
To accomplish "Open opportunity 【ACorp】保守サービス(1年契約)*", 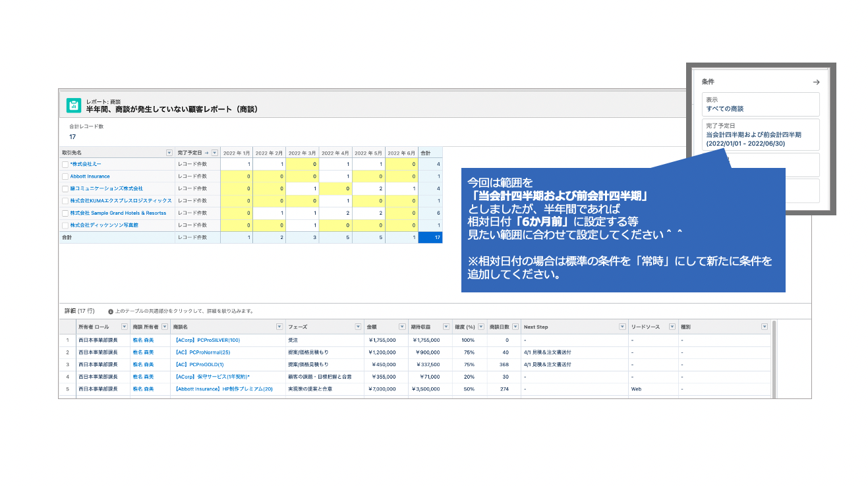I will 211,377.
